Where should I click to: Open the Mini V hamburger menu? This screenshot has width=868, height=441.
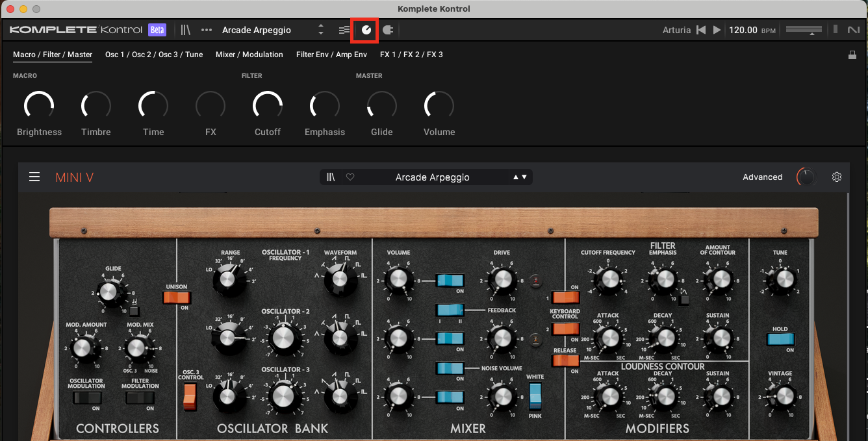(34, 177)
